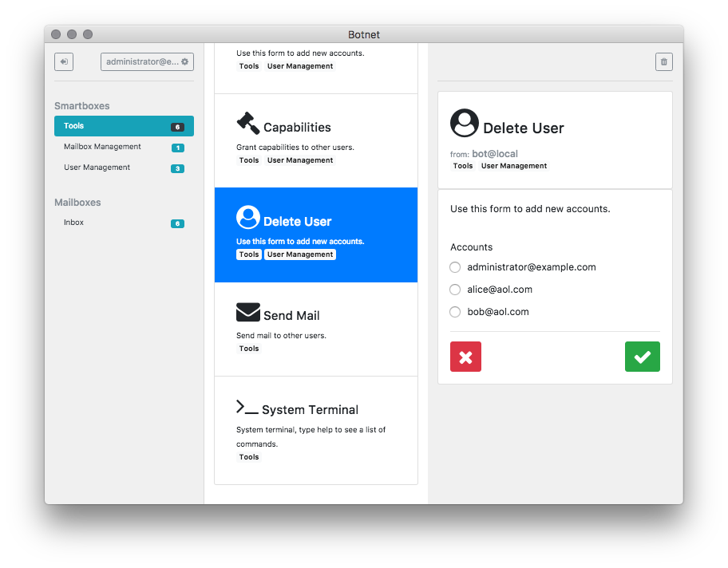Open the Send Mail card title
The height and width of the screenshot is (568, 728).
(291, 316)
